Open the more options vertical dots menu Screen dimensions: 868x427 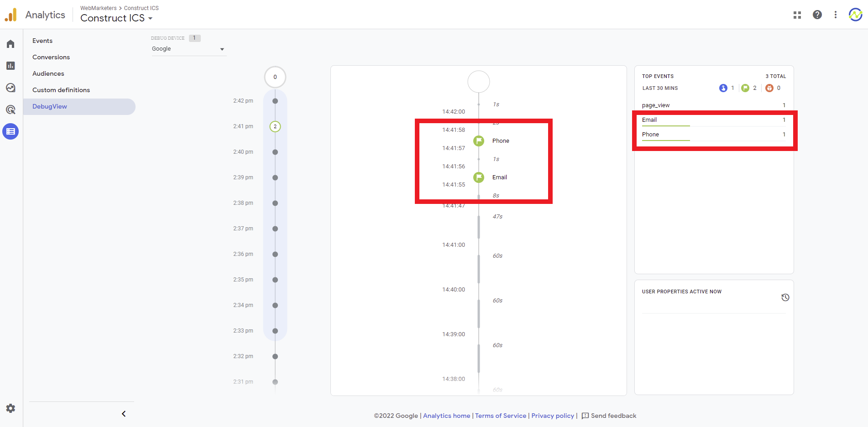[836, 15]
